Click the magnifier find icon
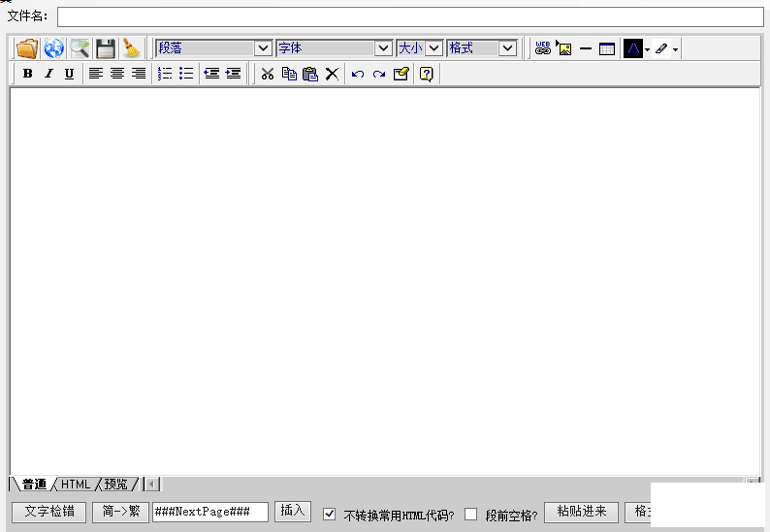This screenshot has width=770, height=532. pos(80,48)
